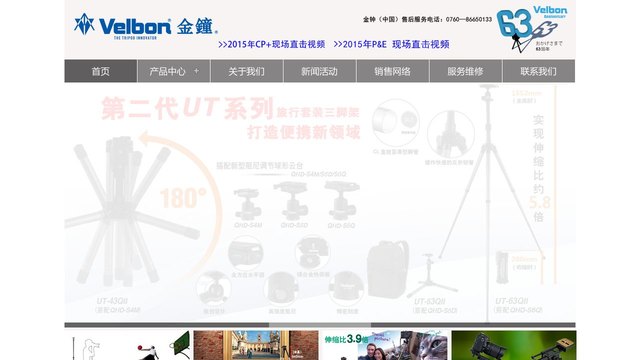Open the city square photo thumbnail

(x=256, y=345)
